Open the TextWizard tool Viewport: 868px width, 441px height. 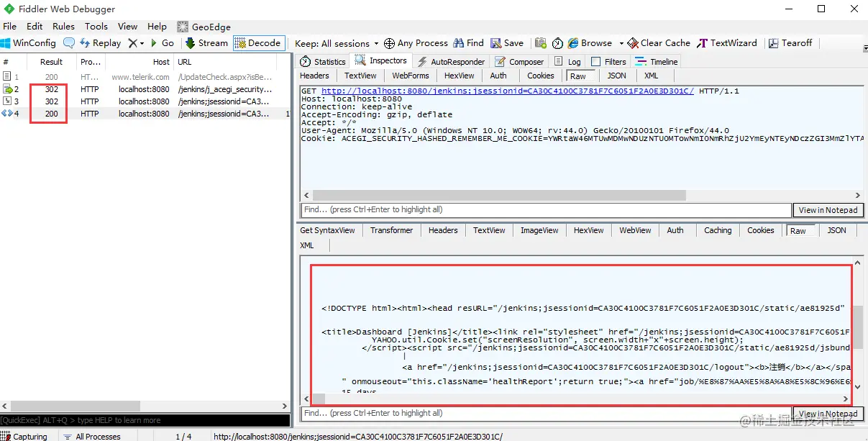tap(727, 43)
